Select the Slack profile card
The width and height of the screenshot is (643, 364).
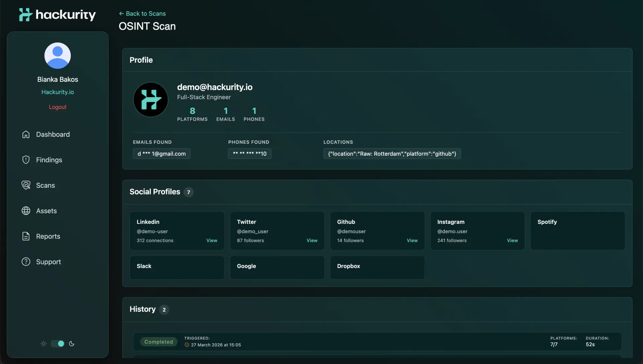pyautogui.click(x=177, y=267)
